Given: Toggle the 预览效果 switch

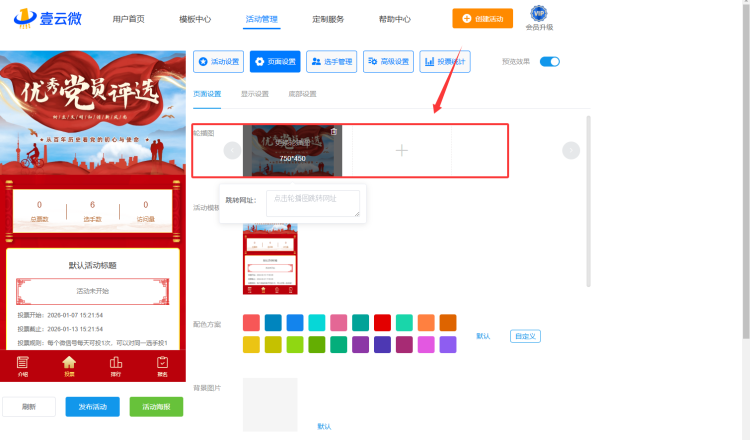Looking at the screenshot, I should tap(549, 61).
